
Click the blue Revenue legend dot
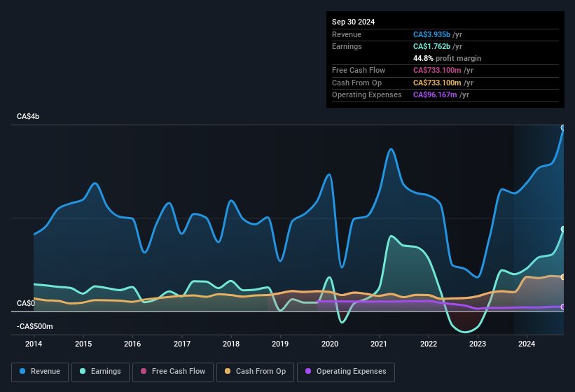(23, 372)
